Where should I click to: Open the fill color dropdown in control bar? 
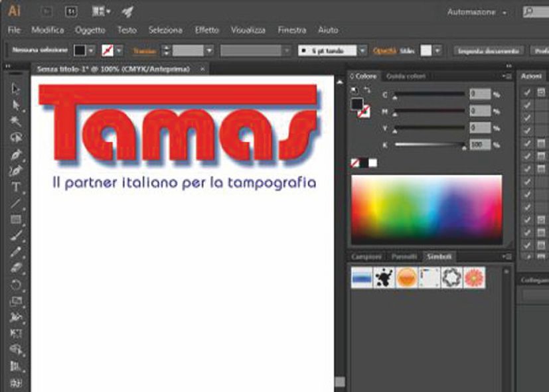tap(91, 50)
